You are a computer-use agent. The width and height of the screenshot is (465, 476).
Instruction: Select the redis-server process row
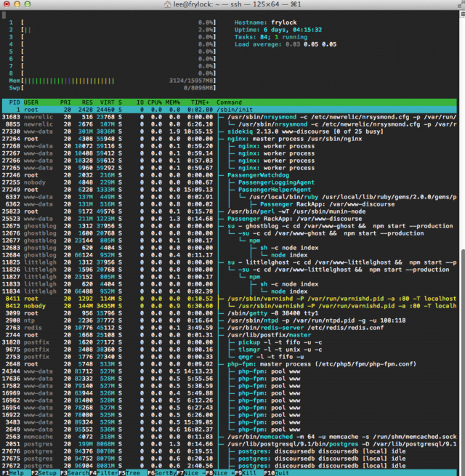coord(229,328)
